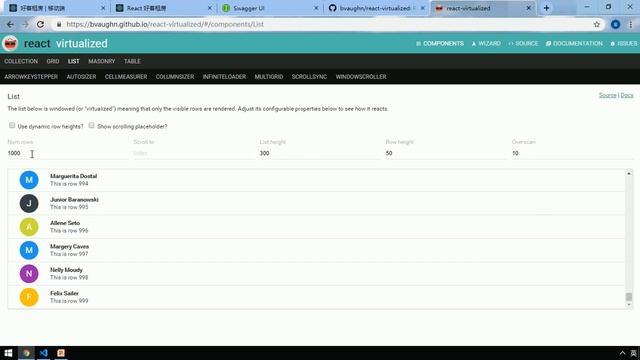This screenshot has width=640, height=360.
Task: Click the react-virtualized logo icon
Action: (x=10, y=43)
